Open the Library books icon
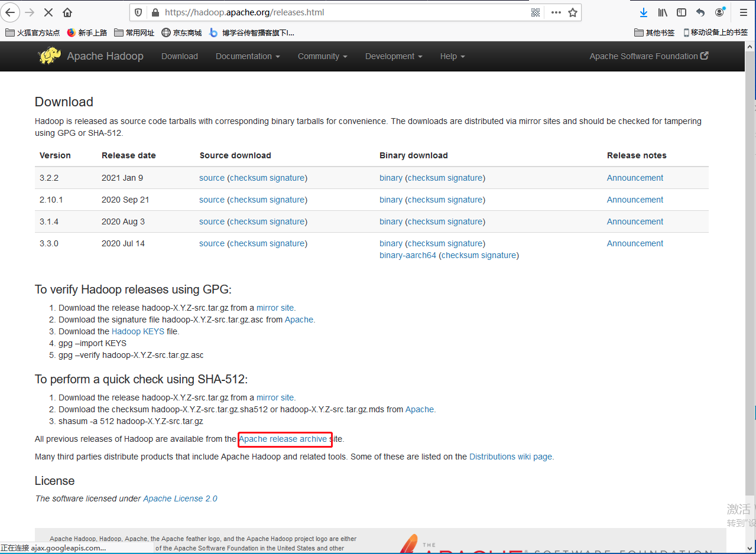This screenshot has width=756, height=554. coord(663,12)
